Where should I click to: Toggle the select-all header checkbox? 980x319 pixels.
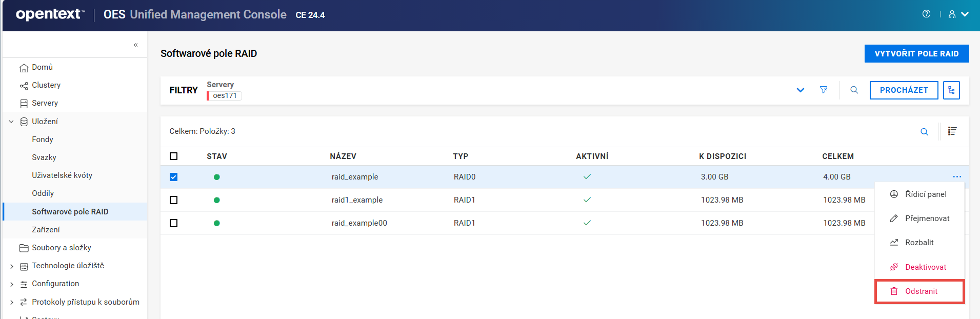pos(174,156)
